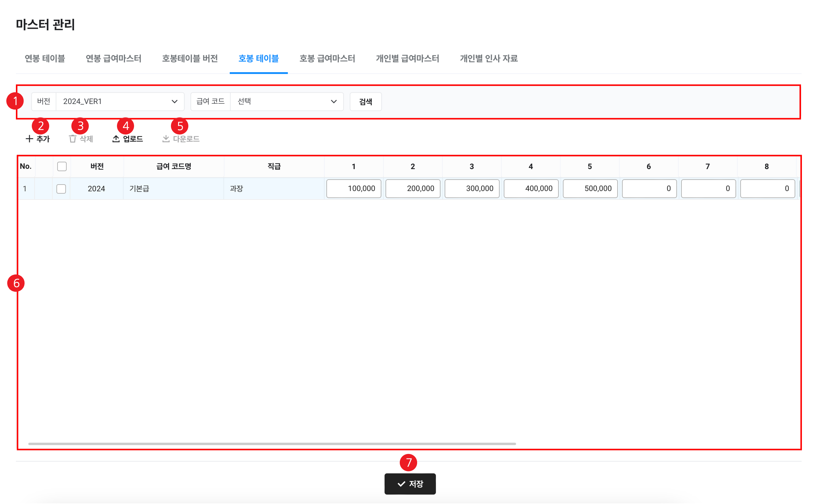This screenshot has width=819, height=504.
Task: Click the horizontal scrollbar under the table
Action: [x=272, y=444]
